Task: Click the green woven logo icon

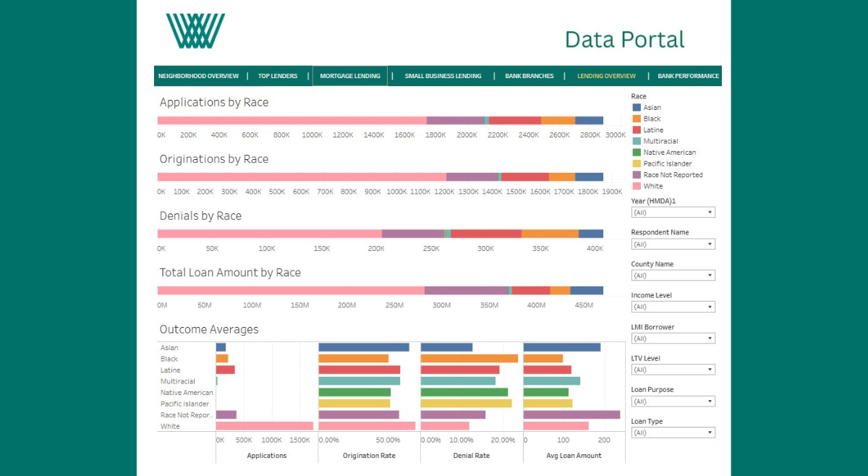Action: (195, 30)
